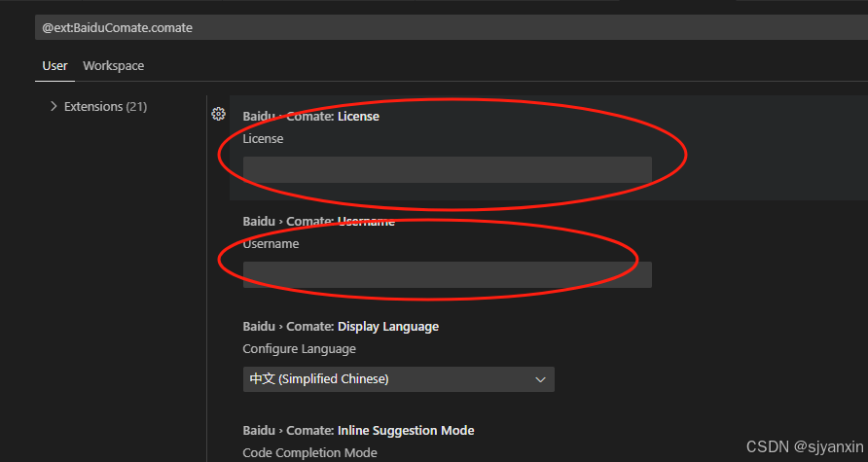Click the Inline Suggestion Mode setting title
Screen dimensions: 868x462
(358, 431)
